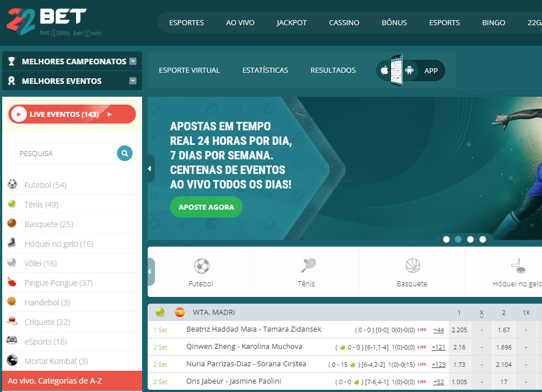This screenshot has width=542, height=392.
Task: Click the play icon on Live Eventos button
Action: pos(18,114)
